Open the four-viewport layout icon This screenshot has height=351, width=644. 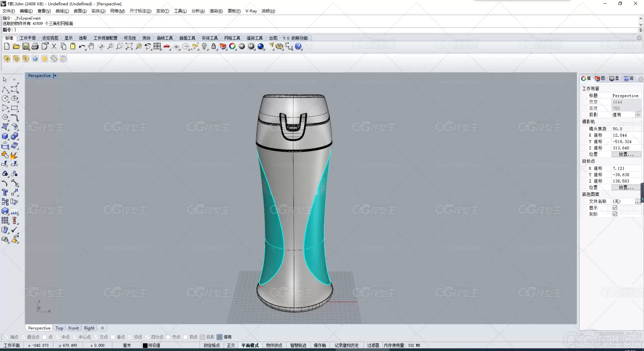(x=157, y=47)
